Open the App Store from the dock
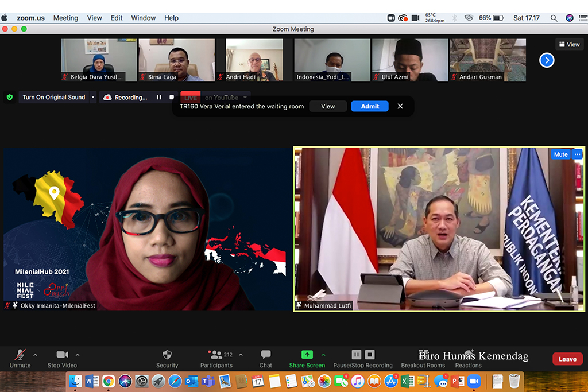 390,382
